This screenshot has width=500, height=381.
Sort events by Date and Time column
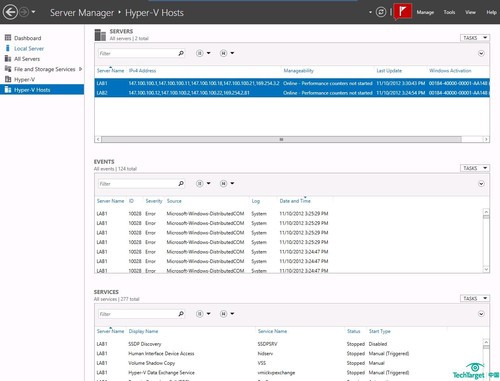(x=295, y=201)
